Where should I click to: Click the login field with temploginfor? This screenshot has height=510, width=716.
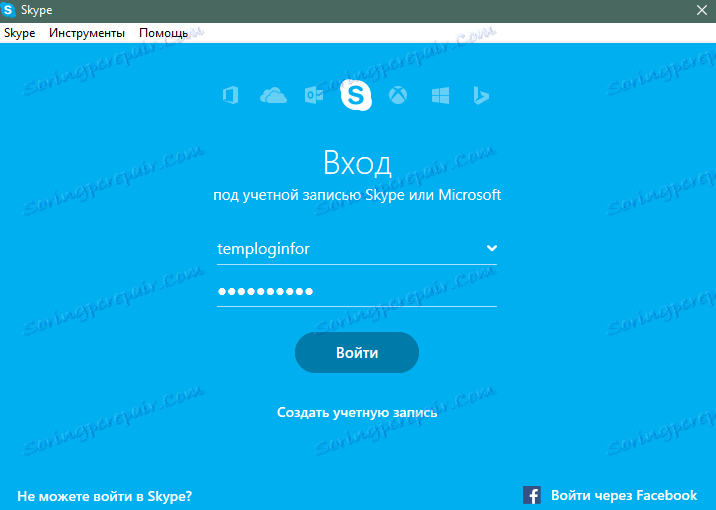click(357, 249)
